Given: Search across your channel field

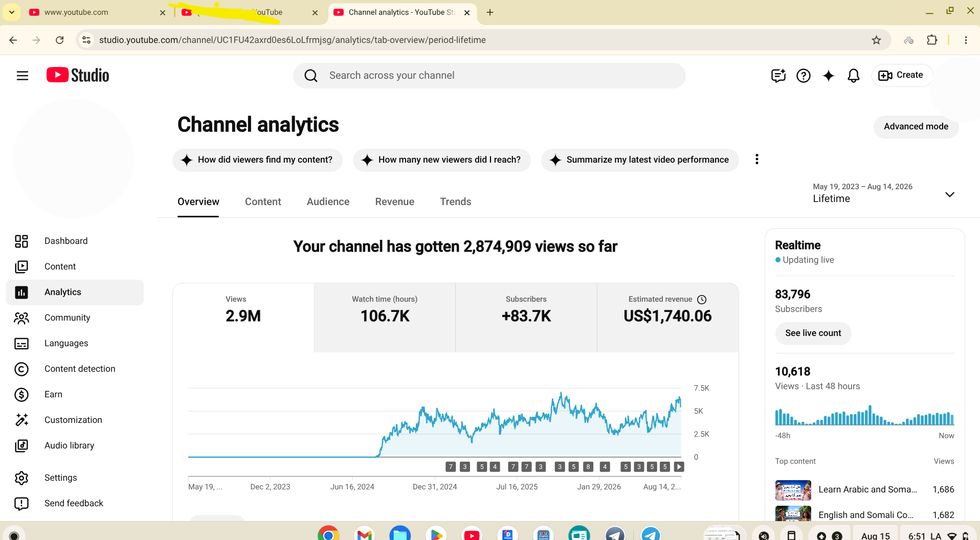Looking at the screenshot, I should (x=489, y=76).
